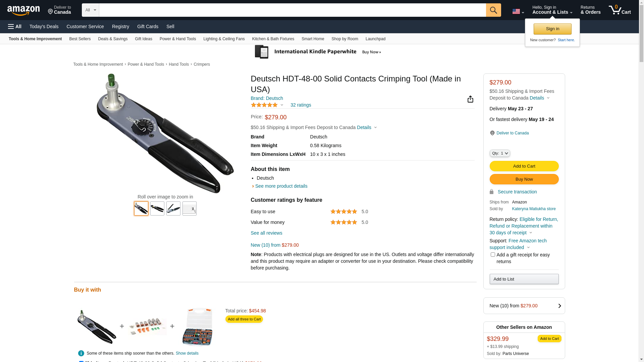Click the five-star rating icon under the brand
This screenshot has height=362, width=644.
pyautogui.click(x=264, y=105)
